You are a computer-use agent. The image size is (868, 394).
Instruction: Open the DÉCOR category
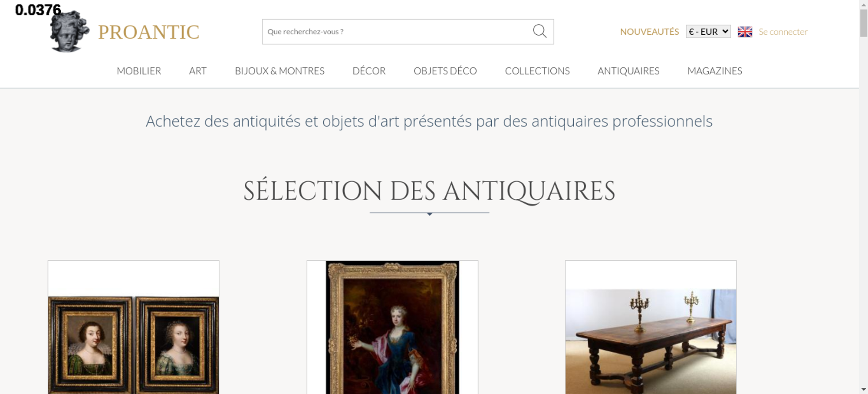click(x=369, y=71)
